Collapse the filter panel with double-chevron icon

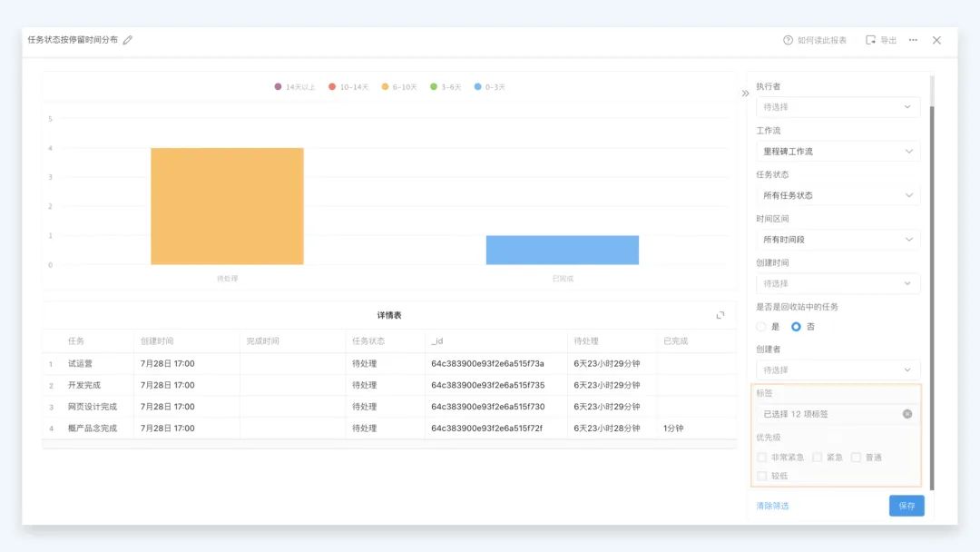click(745, 93)
